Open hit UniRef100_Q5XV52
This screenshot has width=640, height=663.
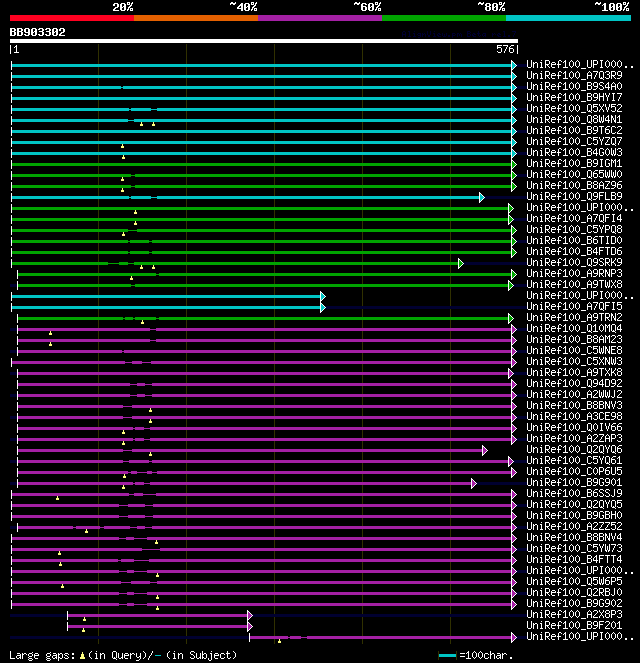pyautogui.click(x=574, y=108)
